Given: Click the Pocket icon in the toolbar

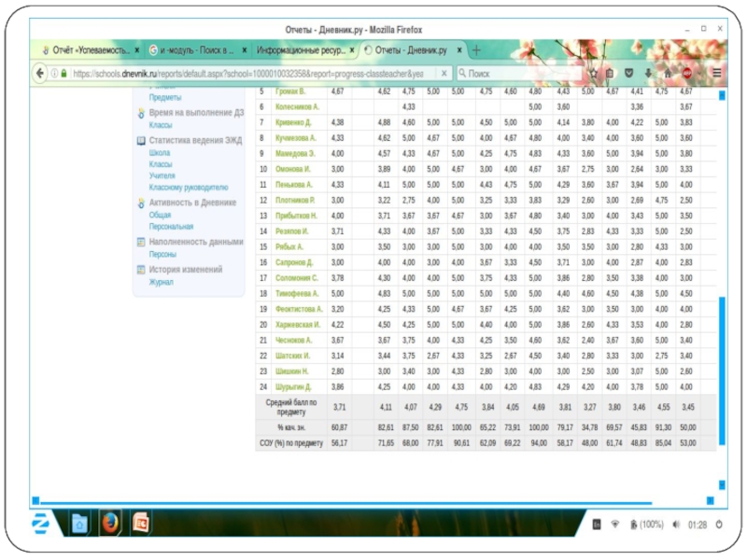Looking at the screenshot, I should coord(628,73).
